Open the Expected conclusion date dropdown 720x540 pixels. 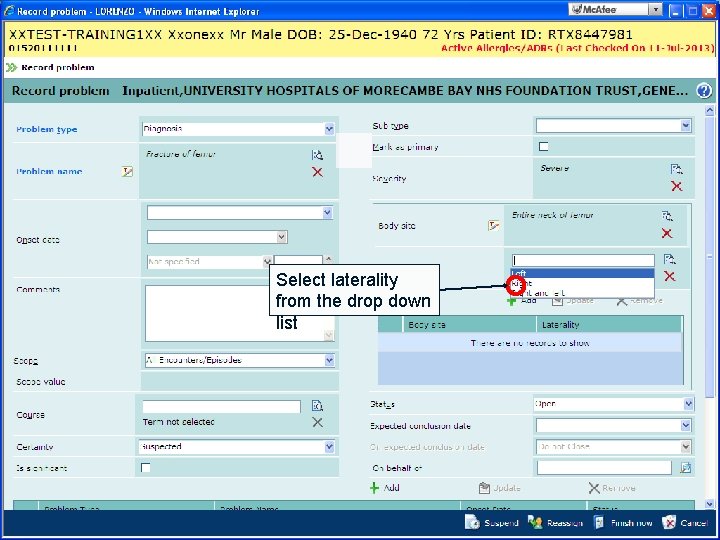click(x=686, y=425)
